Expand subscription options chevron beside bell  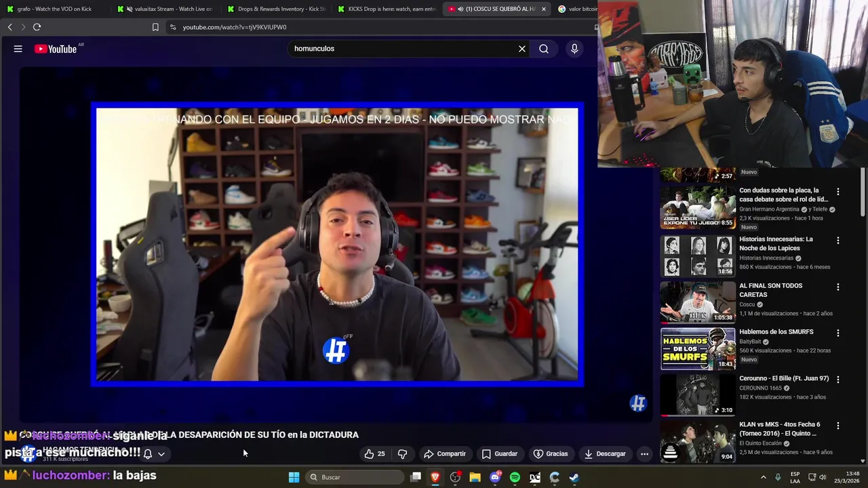161,454
